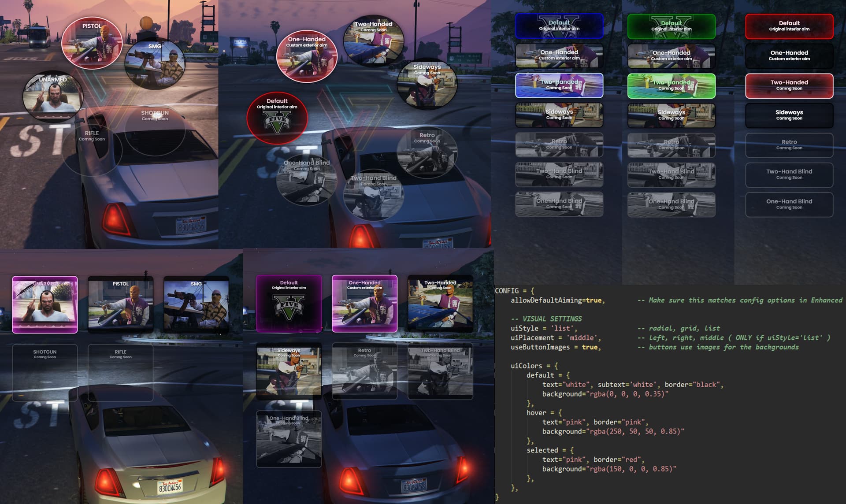The width and height of the screenshot is (846, 504).
Task: Pick the circular UNARMED radial option
Action: (53, 96)
